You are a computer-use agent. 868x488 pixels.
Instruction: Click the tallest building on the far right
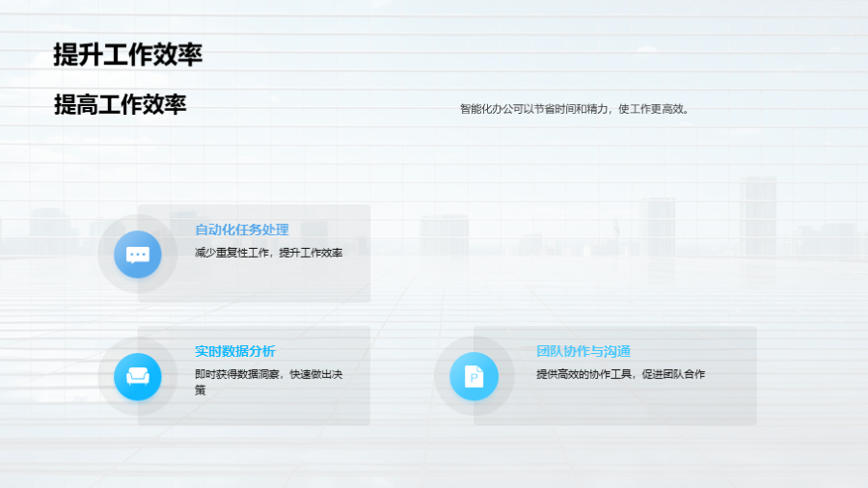point(758,215)
